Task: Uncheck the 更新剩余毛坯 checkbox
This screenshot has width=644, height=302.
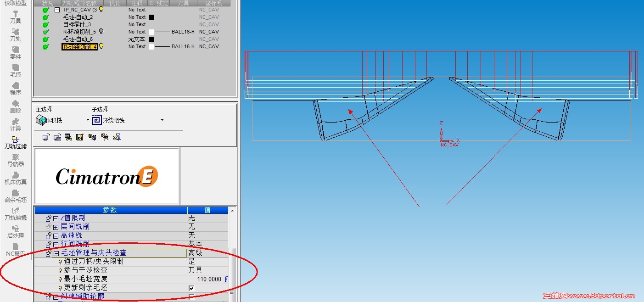Action: [191, 288]
